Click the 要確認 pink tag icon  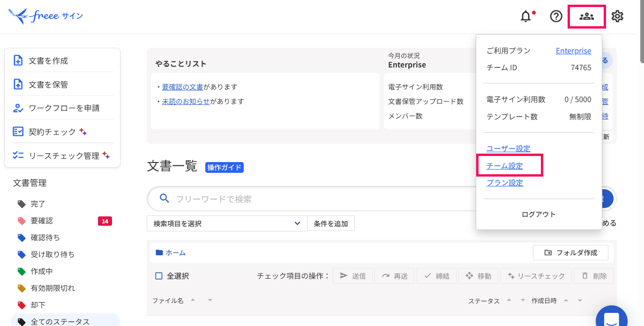22,221
